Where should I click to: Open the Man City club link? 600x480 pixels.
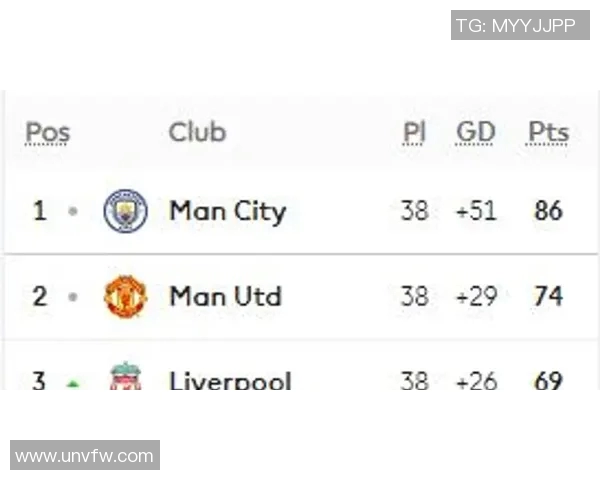(x=228, y=211)
